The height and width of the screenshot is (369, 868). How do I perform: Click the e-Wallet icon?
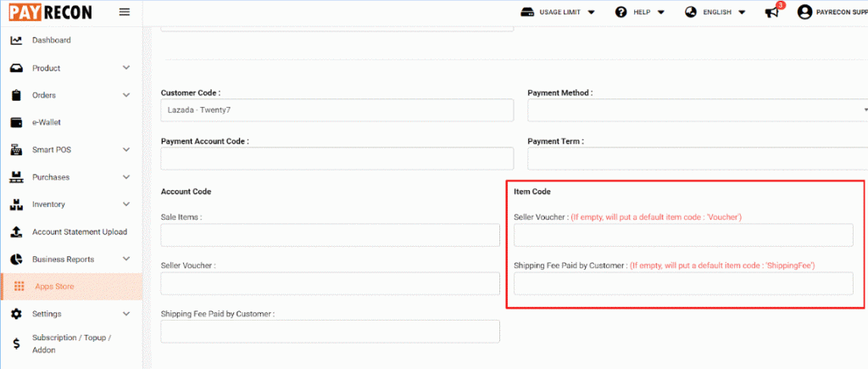pyautogui.click(x=17, y=122)
